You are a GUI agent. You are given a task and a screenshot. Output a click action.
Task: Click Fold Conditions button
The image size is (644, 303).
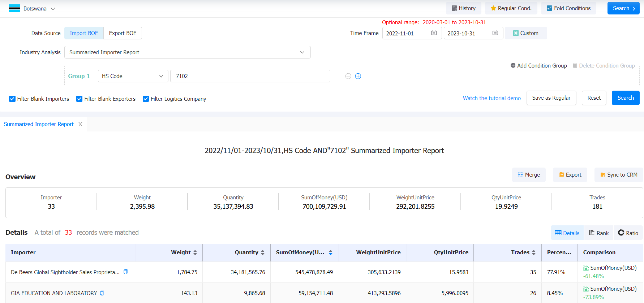click(568, 8)
